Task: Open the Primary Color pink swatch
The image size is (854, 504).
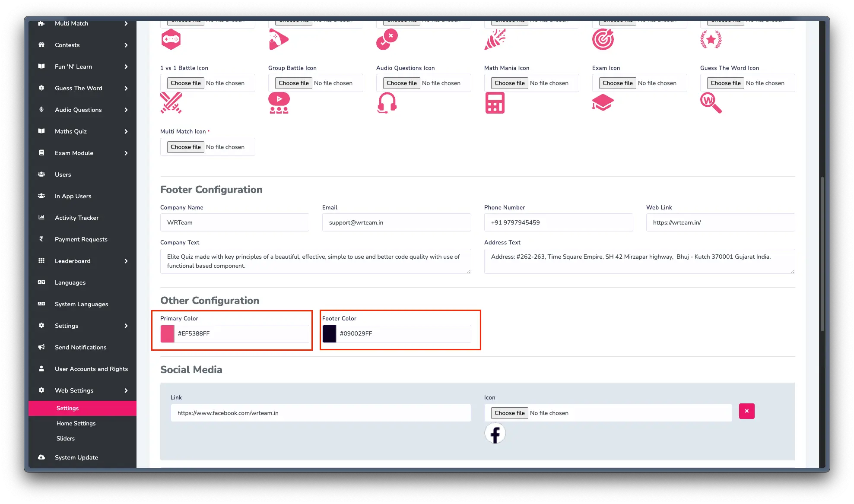Action: 167,333
